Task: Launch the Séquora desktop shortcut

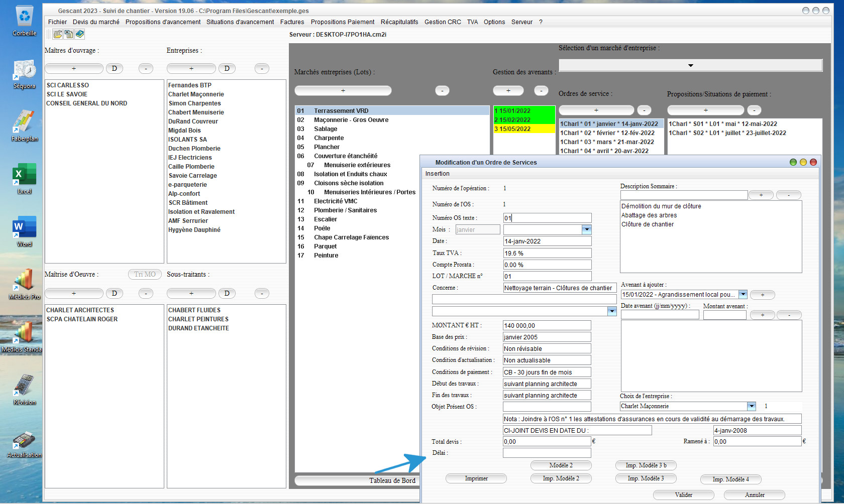Action: click(x=24, y=74)
